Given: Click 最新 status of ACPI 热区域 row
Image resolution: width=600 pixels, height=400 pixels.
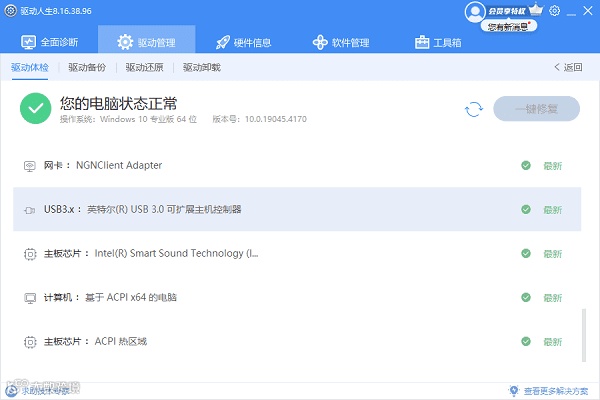Looking at the screenshot, I should point(553,342).
